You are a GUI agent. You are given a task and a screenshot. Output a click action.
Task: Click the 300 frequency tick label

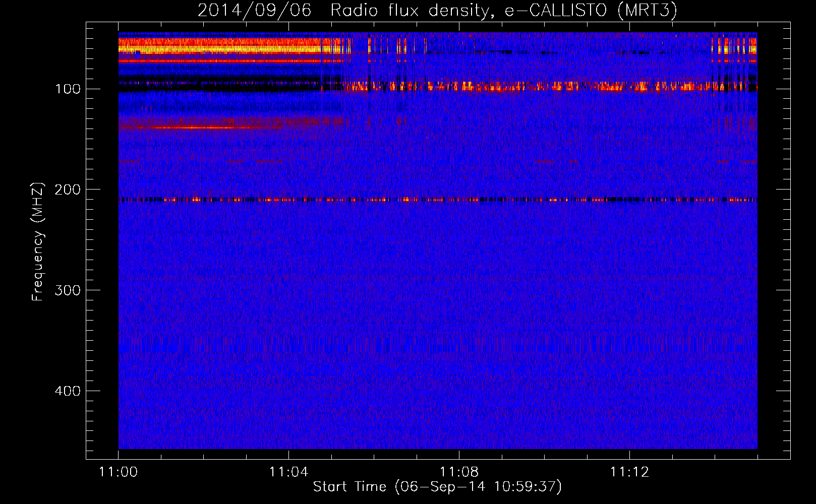coord(68,290)
